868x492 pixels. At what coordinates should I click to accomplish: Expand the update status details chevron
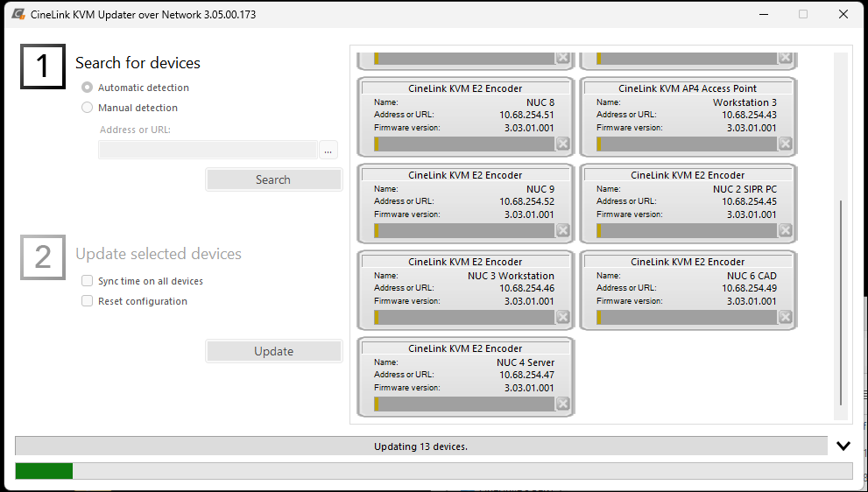(843, 446)
